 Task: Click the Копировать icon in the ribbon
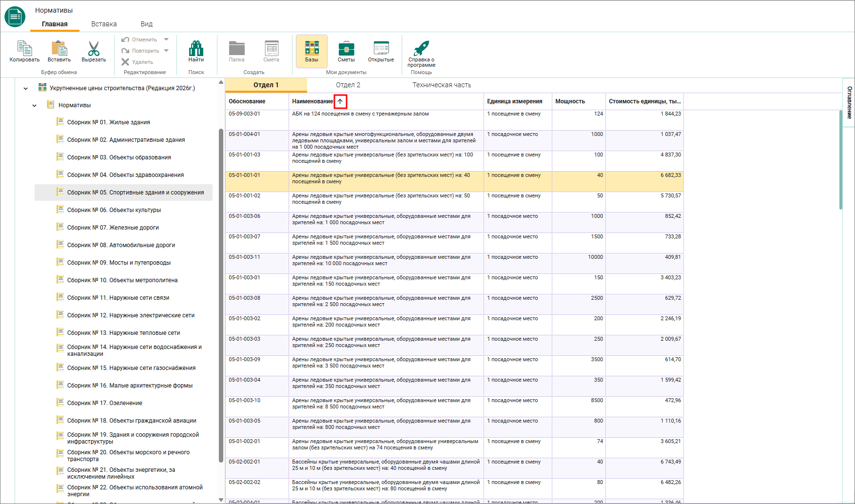tap(24, 48)
